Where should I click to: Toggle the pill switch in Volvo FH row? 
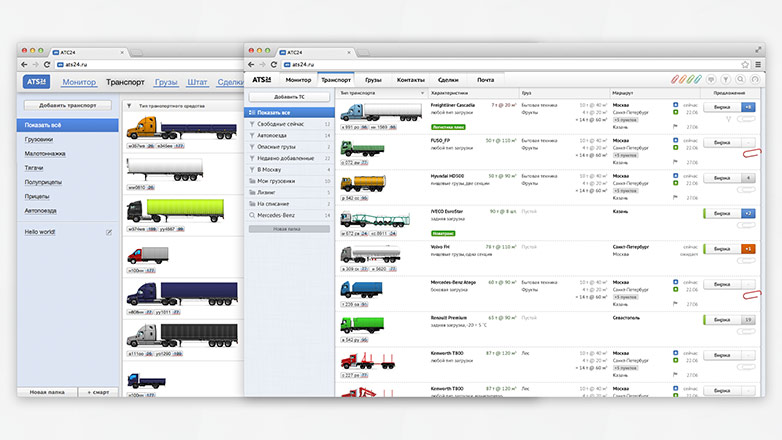(746, 261)
